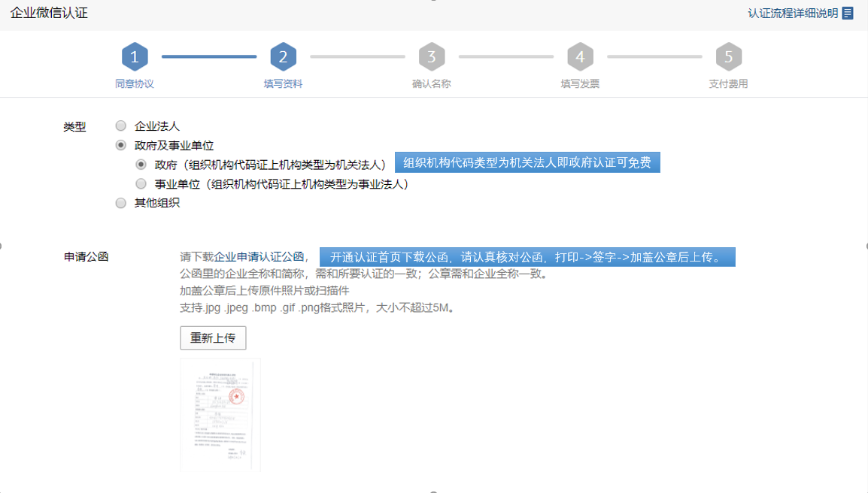Click the 同意协议 step label
The width and height of the screenshot is (868, 493).
tap(135, 84)
